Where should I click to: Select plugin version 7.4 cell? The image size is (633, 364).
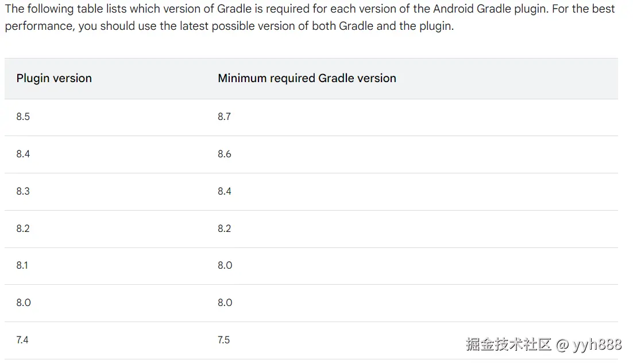(22, 340)
